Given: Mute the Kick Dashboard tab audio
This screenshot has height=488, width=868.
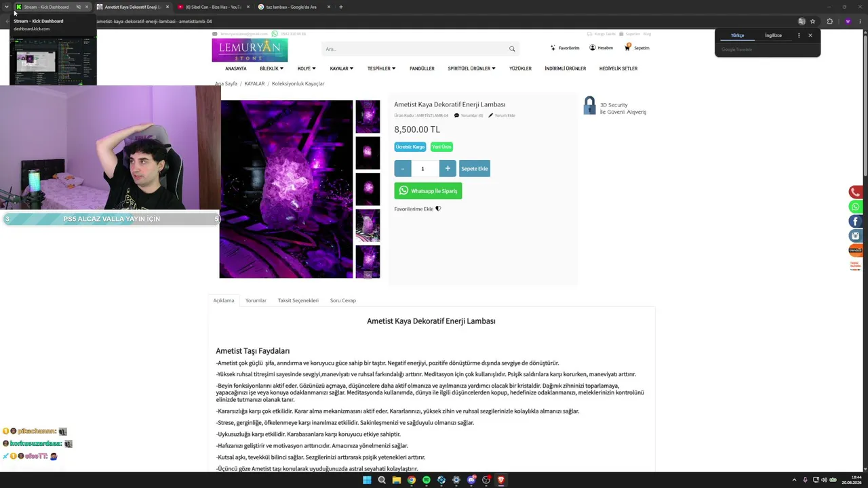Looking at the screenshot, I should (78, 7).
